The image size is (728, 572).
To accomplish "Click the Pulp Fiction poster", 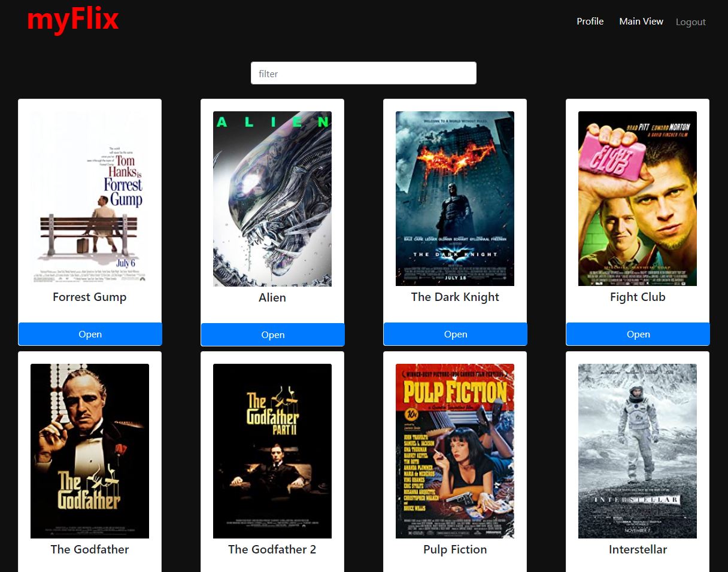I will tap(455, 451).
